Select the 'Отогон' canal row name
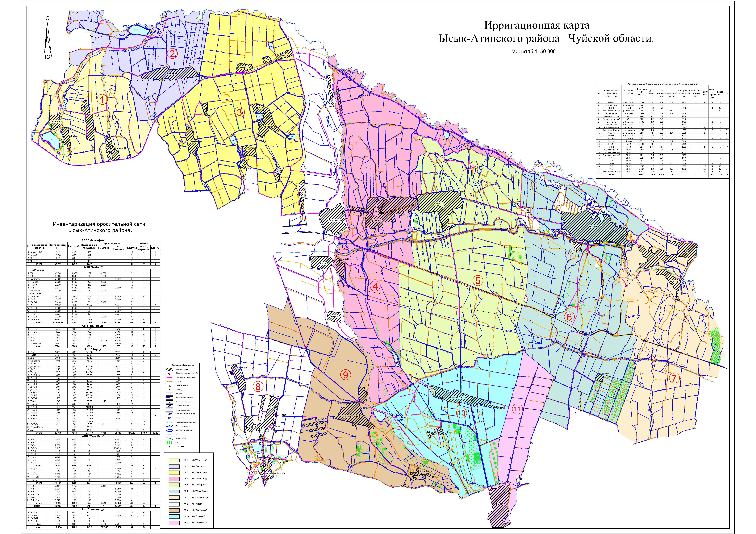 pyautogui.click(x=611, y=141)
